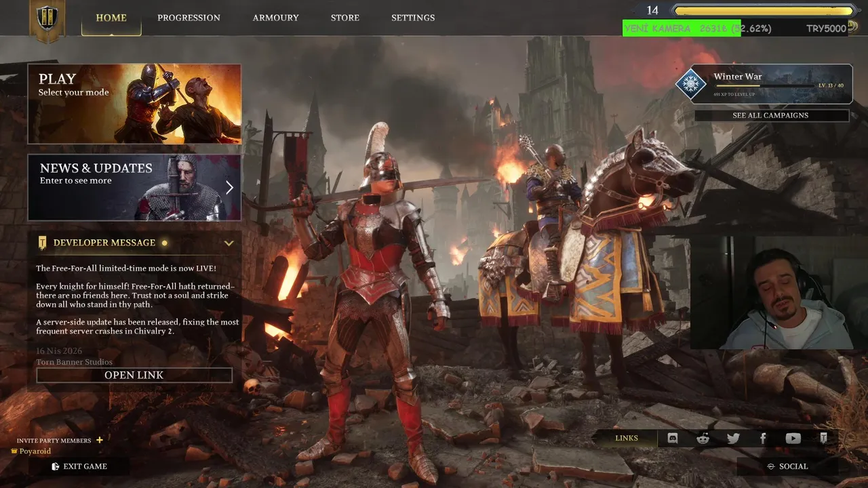Open the Twitter link icon
The image size is (868, 488).
(x=733, y=439)
